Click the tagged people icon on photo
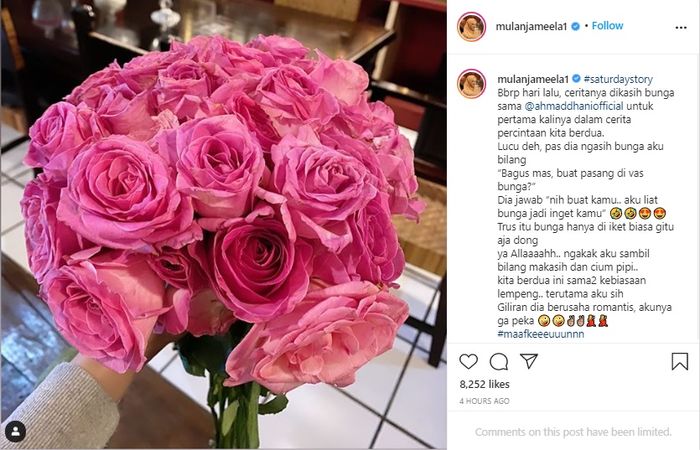The width and height of the screenshot is (700, 450). [16, 432]
